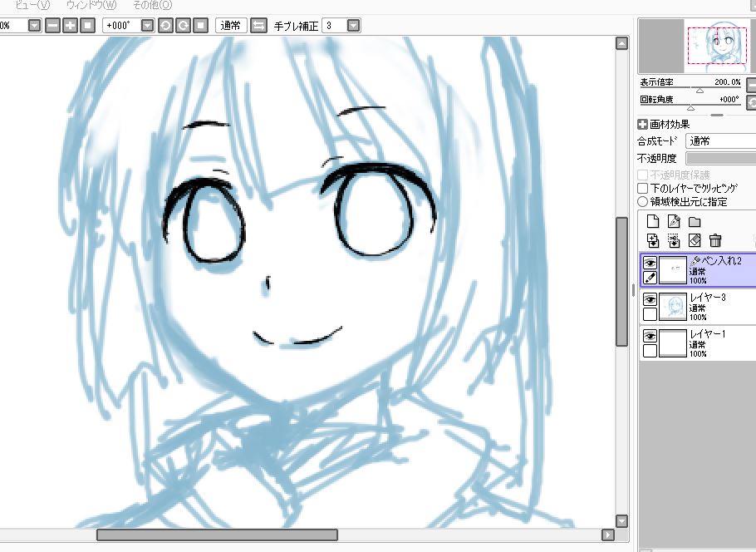Create a new pen-tool linework layer
756x552 pixels.
point(674,221)
